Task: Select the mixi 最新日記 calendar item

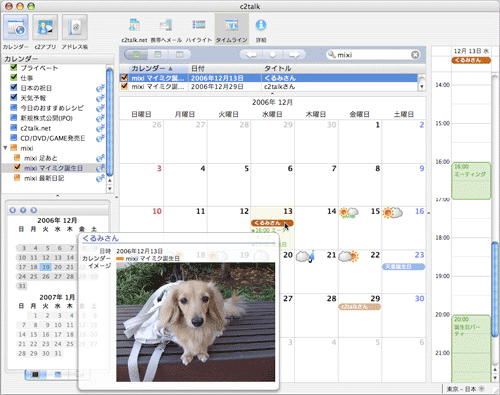Action: pos(44,178)
